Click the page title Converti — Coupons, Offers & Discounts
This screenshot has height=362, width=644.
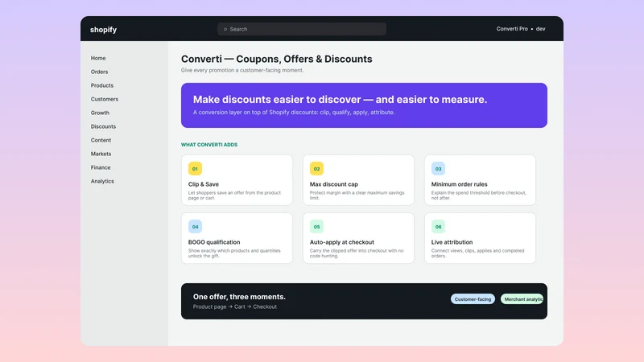(x=276, y=59)
